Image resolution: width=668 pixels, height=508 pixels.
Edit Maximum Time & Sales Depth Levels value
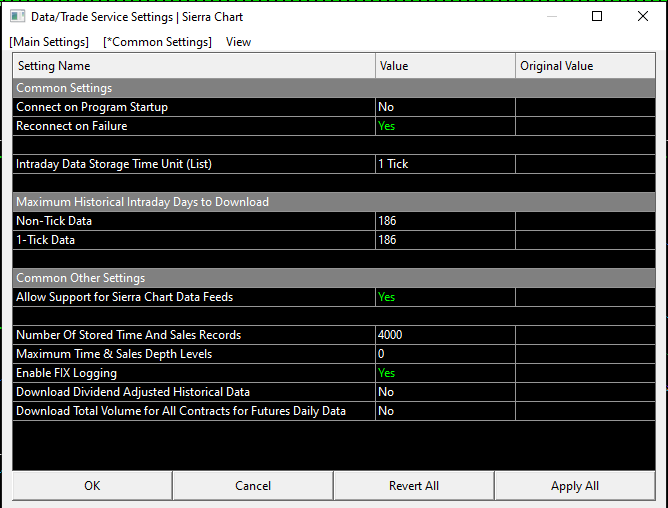click(445, 354)
